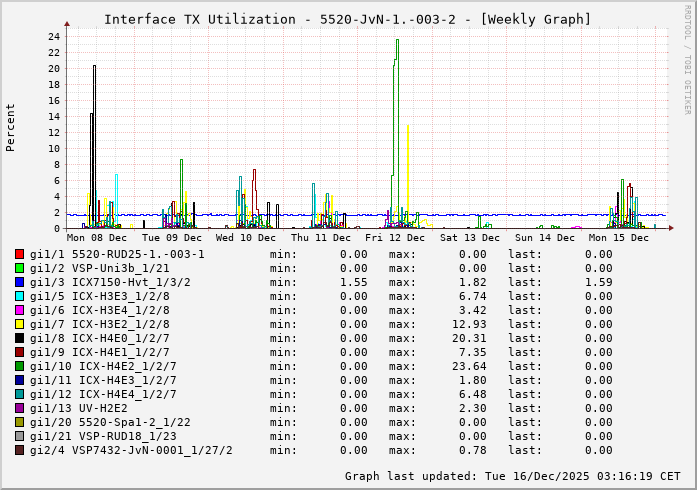Click the Percent y-axis label
The width and height of the screenshot is (697, 490).
click(x=11, y=127)
